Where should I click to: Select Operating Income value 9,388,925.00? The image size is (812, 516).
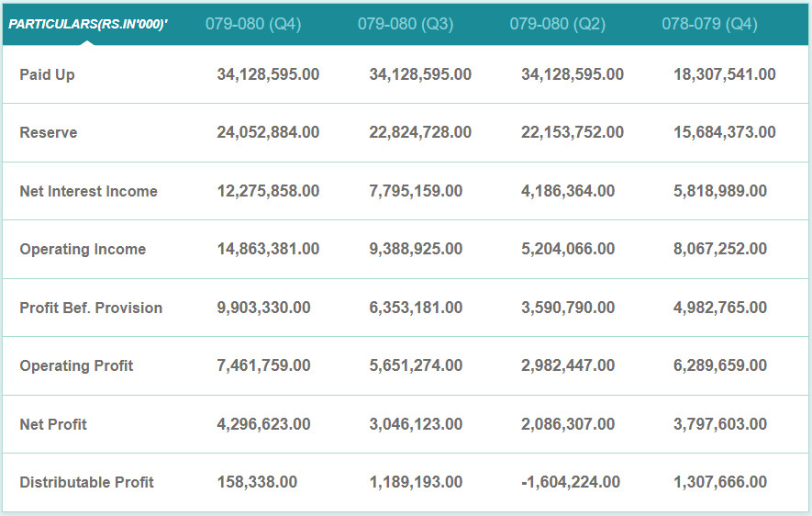[417, 249]
